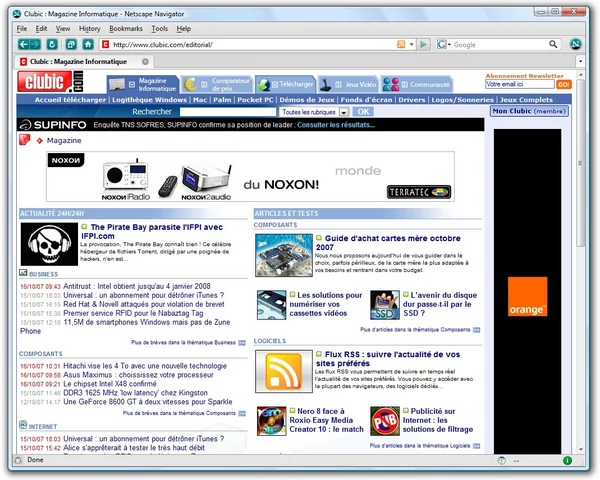600x480 pixels.
Task: Click the new tab toolbar icon
Action: (x=71, y=44)
